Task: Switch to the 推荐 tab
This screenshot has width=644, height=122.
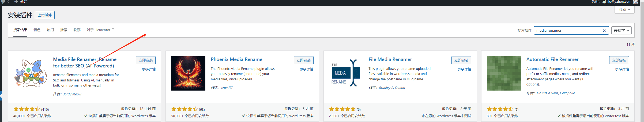Action: point(64,30)
